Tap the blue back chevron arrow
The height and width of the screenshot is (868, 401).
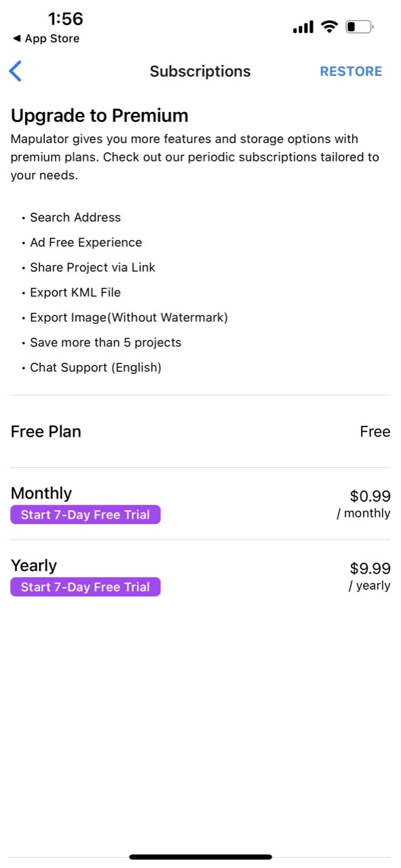[x=15, y=71]
